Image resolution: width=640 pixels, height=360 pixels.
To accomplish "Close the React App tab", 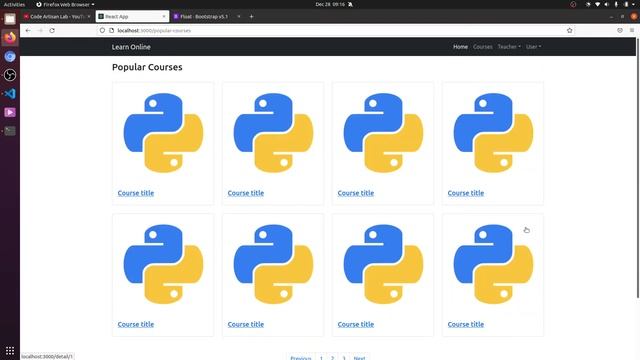I will click(164, 17).
